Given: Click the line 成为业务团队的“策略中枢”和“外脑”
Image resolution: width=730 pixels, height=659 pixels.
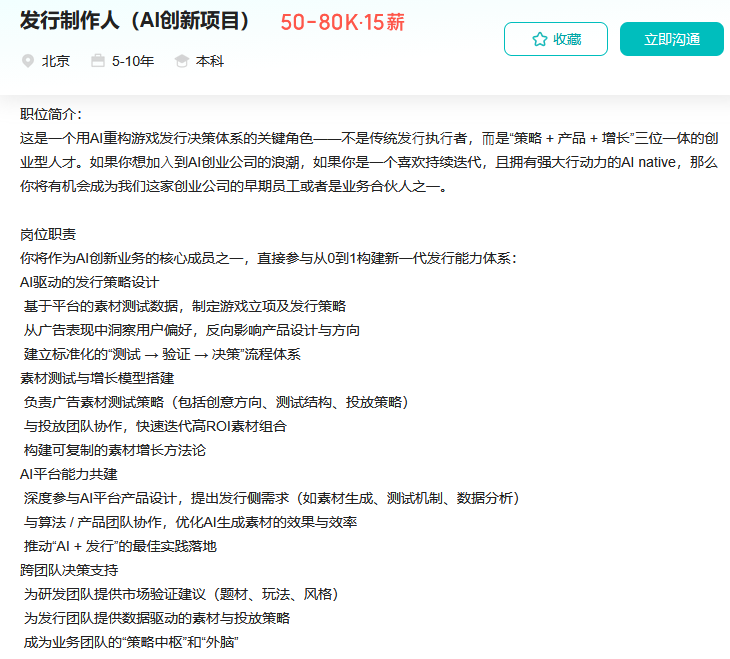Looking at the screenshot, I should pyautogui.click(x=132, y=642).
